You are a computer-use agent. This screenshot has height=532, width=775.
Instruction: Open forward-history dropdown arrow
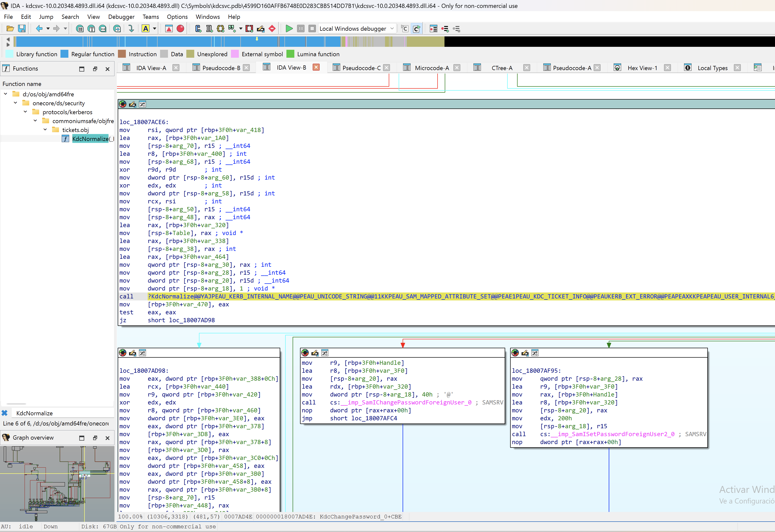pyautogui.click(x=65, y=29)
